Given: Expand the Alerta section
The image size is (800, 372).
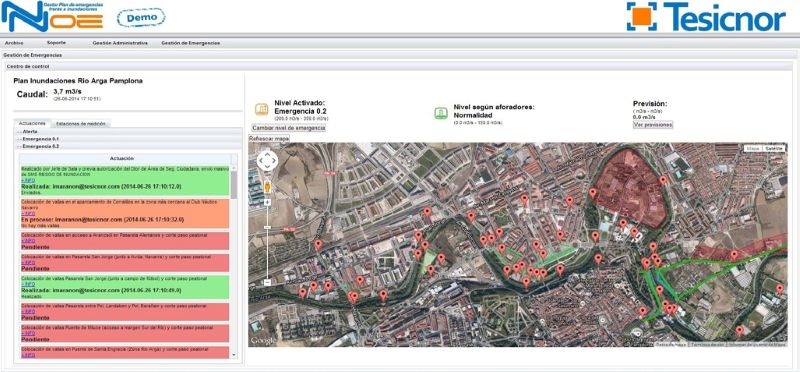Looking at the screenshot, I should pyautogui.click(x=128, y=132).
